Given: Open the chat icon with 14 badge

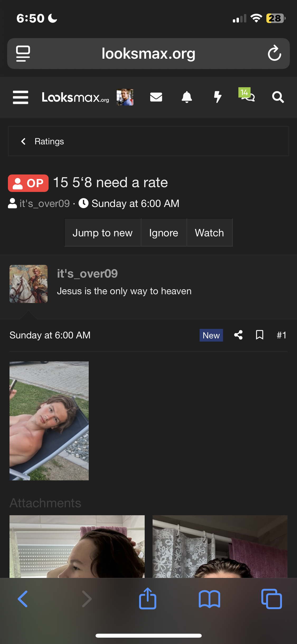Looking at the screenshot, I should click(248, 96).
